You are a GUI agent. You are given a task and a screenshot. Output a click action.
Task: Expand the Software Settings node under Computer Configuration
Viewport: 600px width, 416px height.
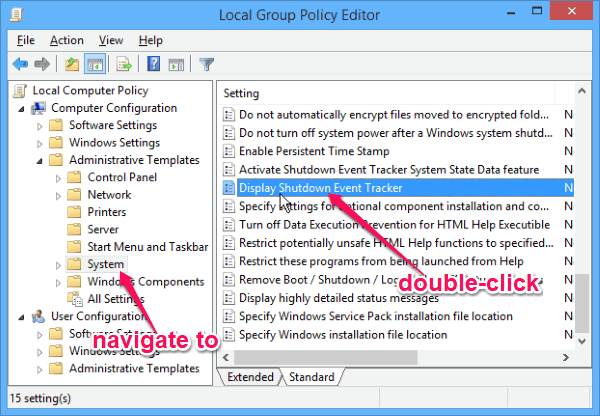click(x=39, y=126)
